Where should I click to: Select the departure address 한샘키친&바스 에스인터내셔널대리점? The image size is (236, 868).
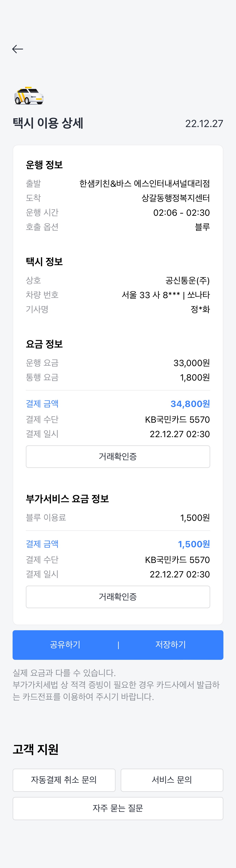click(x=144, y=184)
